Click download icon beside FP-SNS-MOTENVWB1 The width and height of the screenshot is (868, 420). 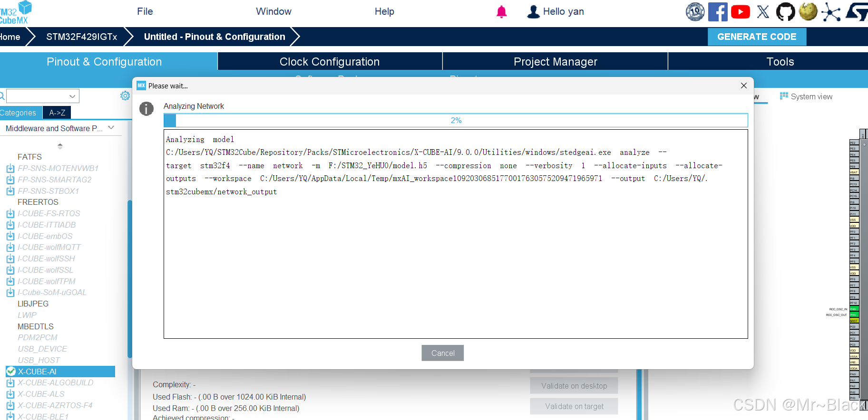click(10, 168)
